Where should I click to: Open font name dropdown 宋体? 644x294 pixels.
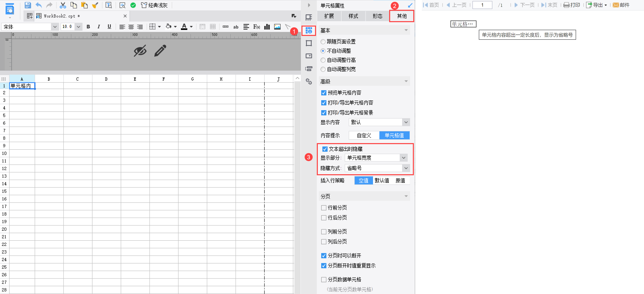click(55, 27)
